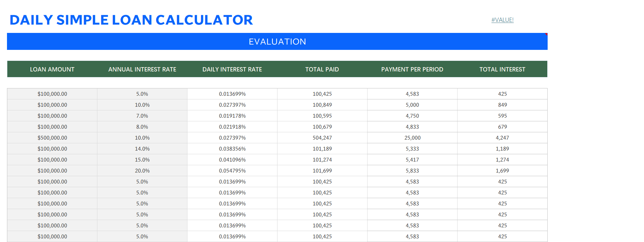Image resolution: width=644 pixels, height=242 pixels.
Task: Select the EVALUATION banner cell
Action: [x=277, y=42]
